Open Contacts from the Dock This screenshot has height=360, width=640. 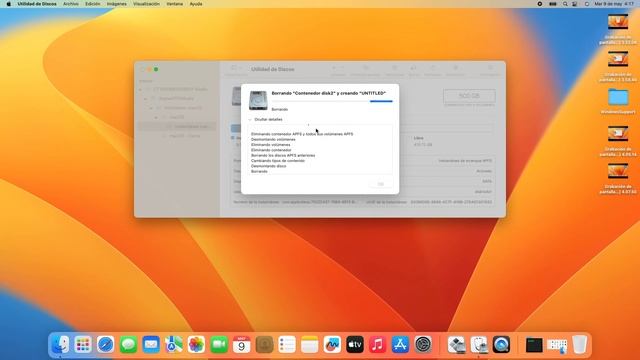click(264, 344)
